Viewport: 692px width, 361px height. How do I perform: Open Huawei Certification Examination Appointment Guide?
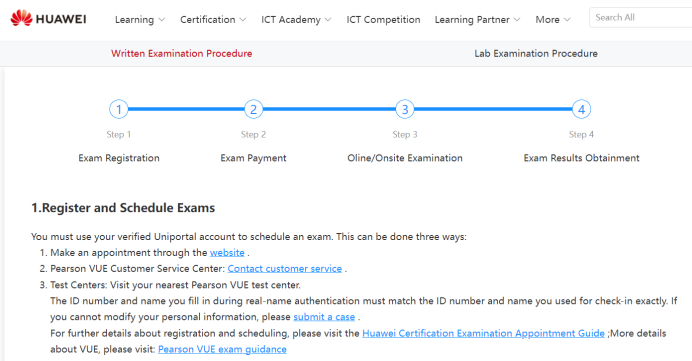pyautogui.click(x=483, y=333)
